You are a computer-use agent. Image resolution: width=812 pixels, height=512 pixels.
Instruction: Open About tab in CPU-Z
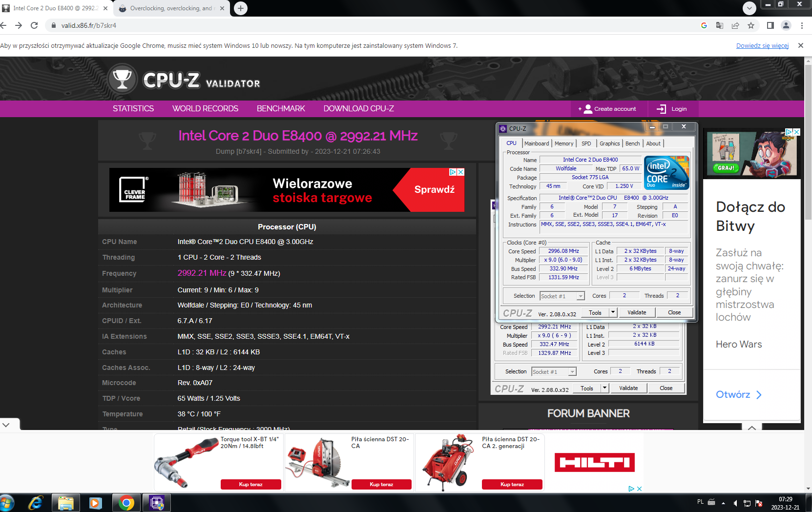tap(653, 143)
